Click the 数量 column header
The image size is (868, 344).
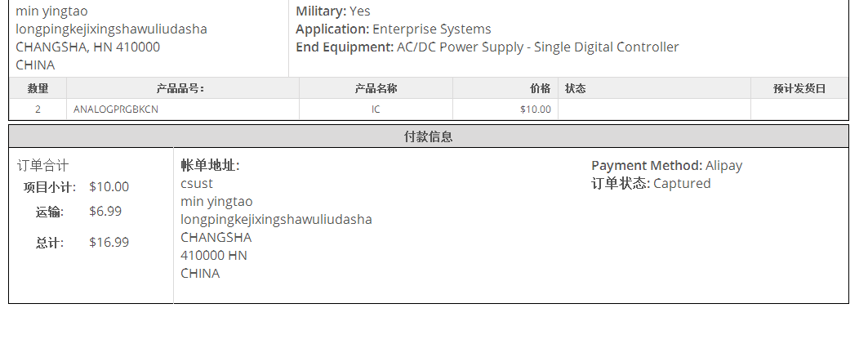38,88
